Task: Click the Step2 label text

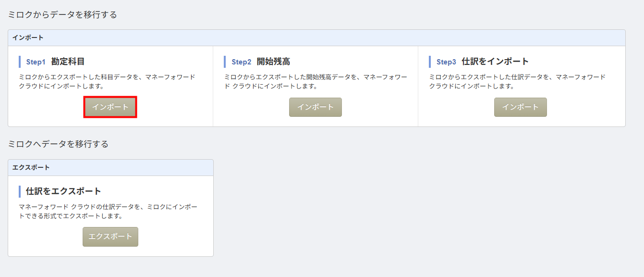Action: tap(241, 62)
